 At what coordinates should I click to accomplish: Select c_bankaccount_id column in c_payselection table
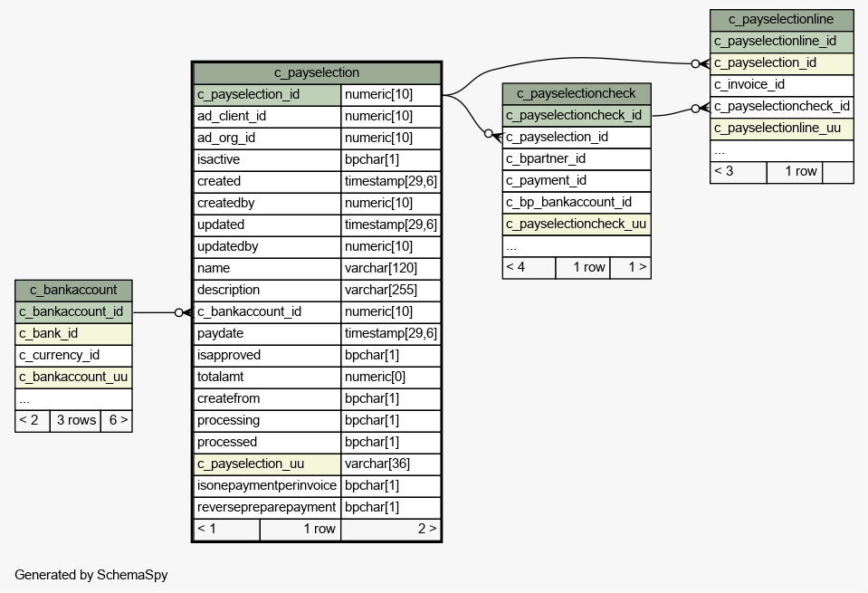click(267, 311)
